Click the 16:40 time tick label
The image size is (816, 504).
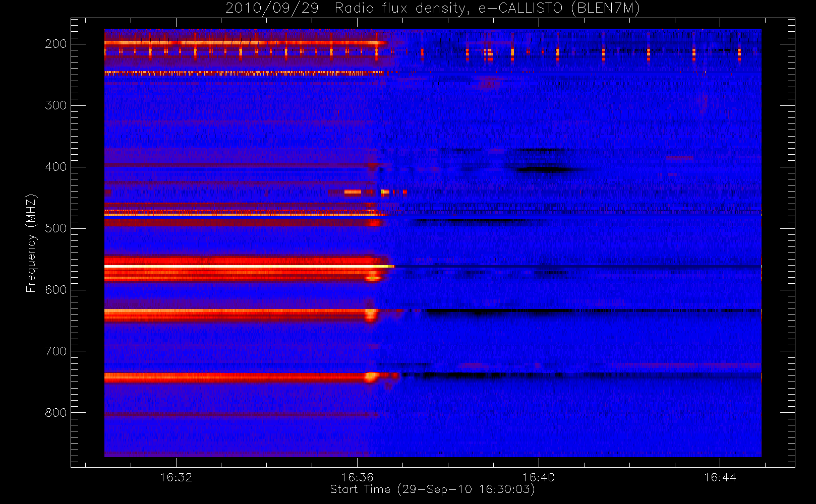tap(539, 477)
